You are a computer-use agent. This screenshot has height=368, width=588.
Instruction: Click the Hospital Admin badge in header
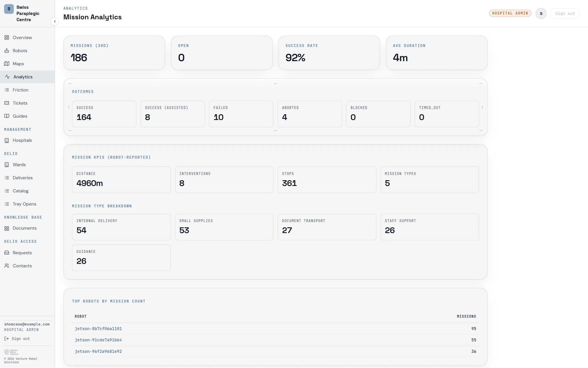[x=510, y=13]
